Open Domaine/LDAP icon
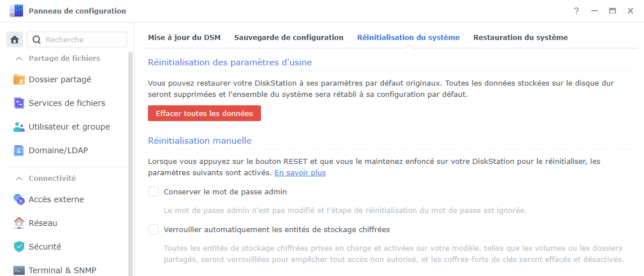This screenshot has height=276, width=644. point(19,150)
